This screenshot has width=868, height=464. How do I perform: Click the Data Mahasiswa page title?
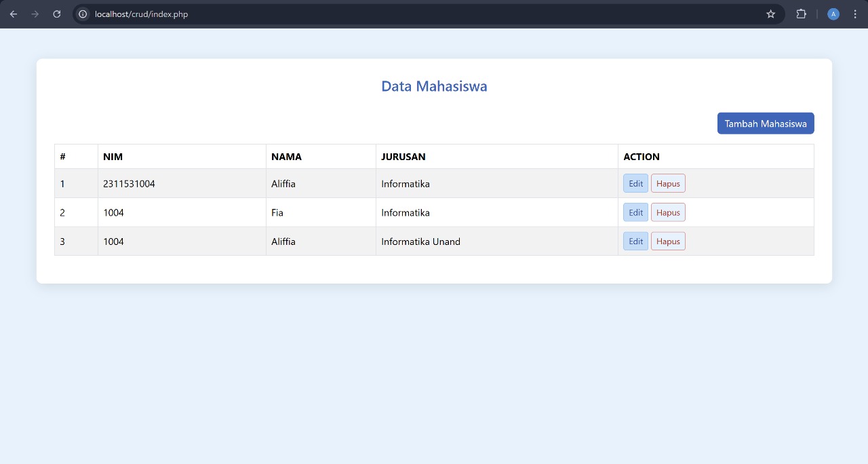434,86
